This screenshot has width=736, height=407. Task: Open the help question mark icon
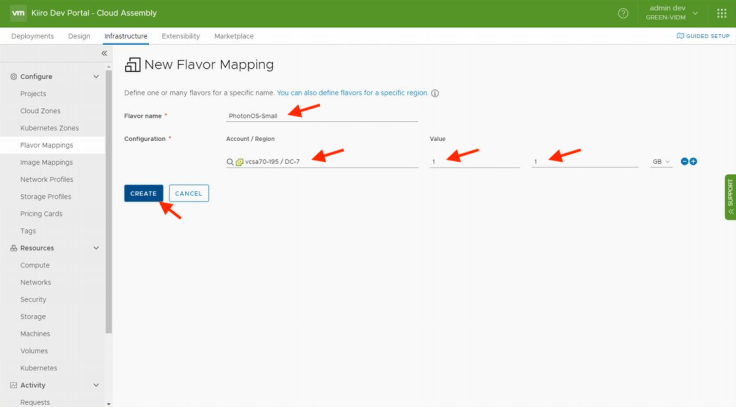[623, 13]
